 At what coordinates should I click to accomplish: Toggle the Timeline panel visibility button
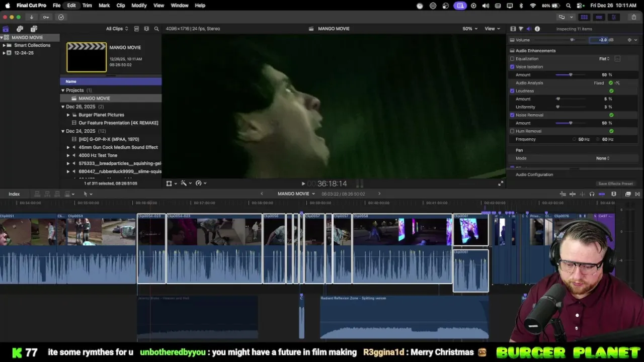pyautogui.click(x=599, y=17)
